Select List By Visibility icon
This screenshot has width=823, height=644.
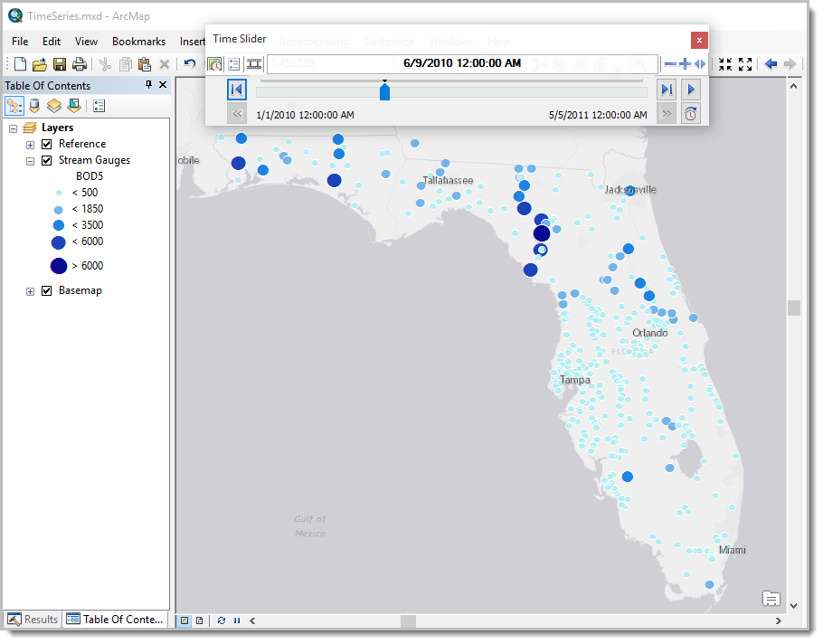54,106
